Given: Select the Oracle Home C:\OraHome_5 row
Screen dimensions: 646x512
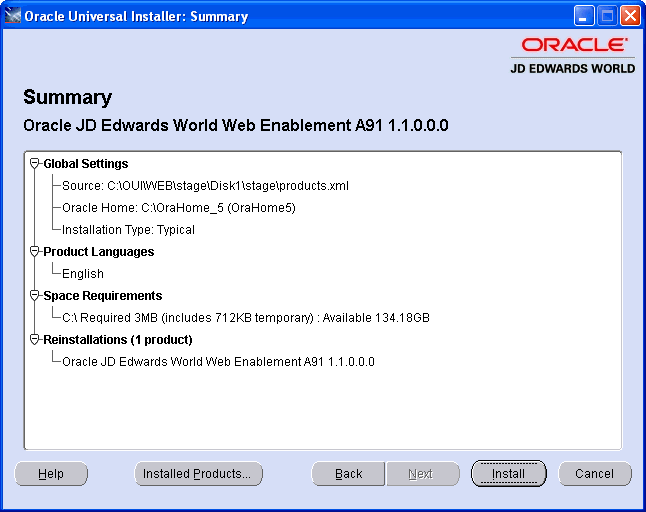Looking at the screenshot, I should pos(179,208).
